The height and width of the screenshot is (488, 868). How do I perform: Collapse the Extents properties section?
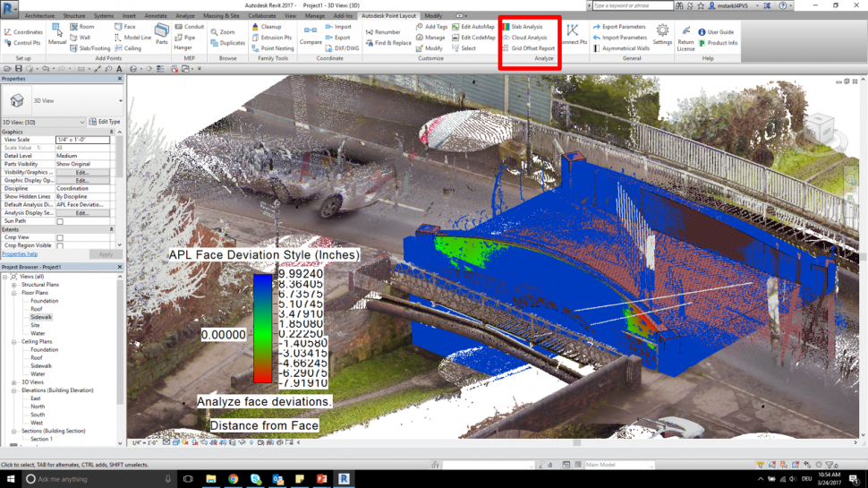click(111, 229)
